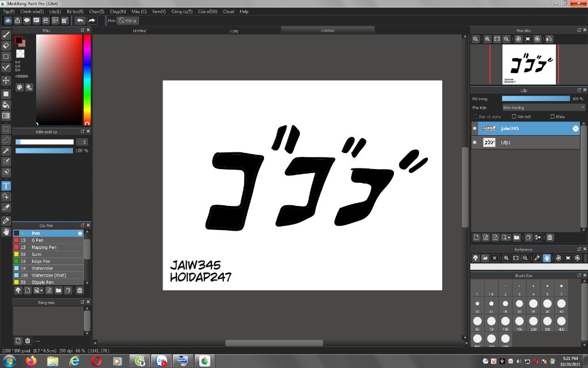
Task: Open the Pha trộn blend mode dropdown
Action: tap(543, 108)
